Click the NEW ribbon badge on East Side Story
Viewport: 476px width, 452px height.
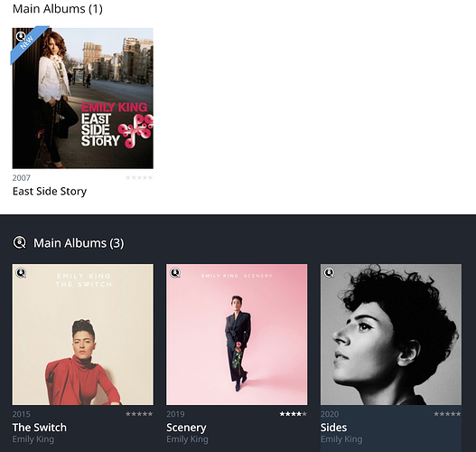click(29, 44)
